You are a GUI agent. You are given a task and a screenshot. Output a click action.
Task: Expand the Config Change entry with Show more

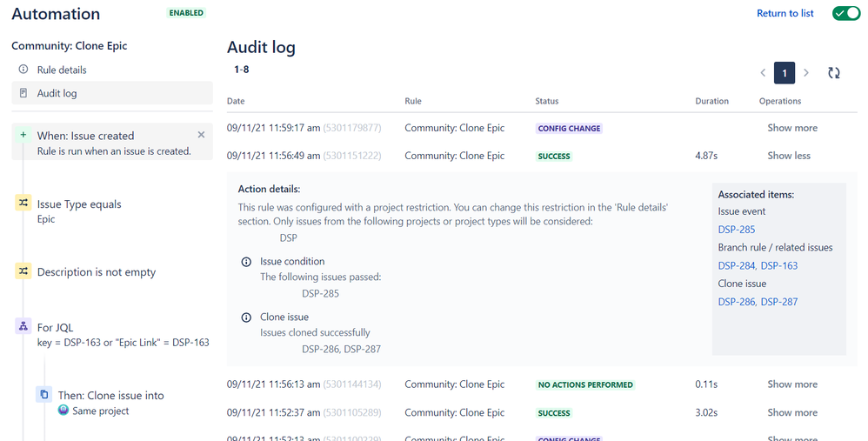[792, 128]
